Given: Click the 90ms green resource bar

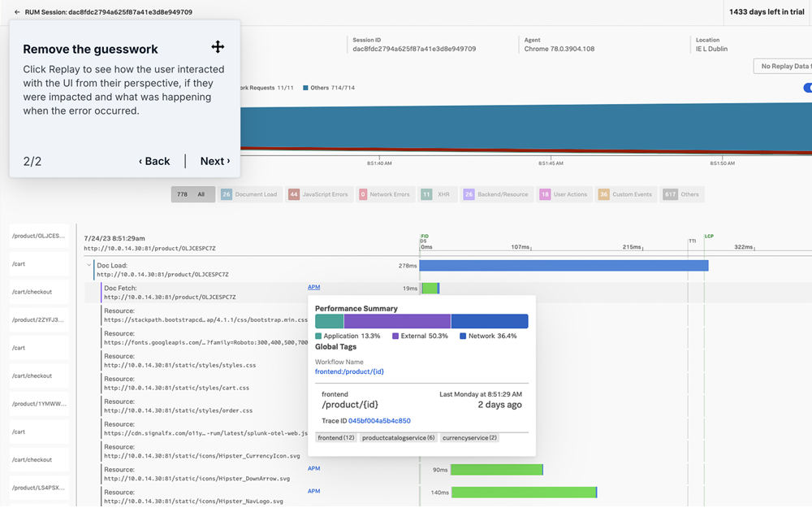Looking at the screenshot, I should 497,470.
